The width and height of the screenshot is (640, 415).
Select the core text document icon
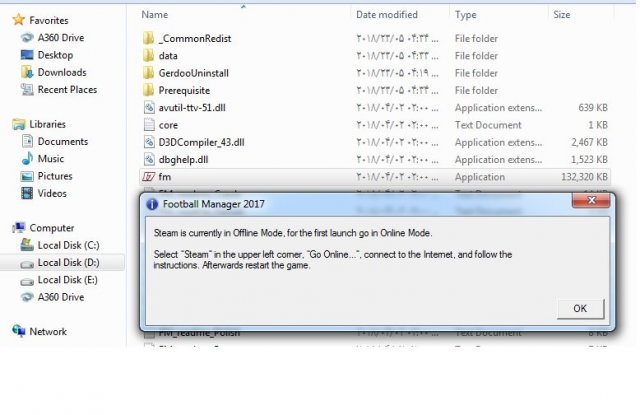click(149, 125)
